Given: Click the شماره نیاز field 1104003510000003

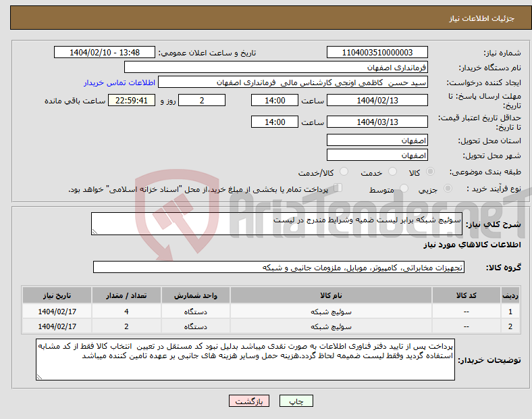Looking at the screenshot, I should [377, 52].
